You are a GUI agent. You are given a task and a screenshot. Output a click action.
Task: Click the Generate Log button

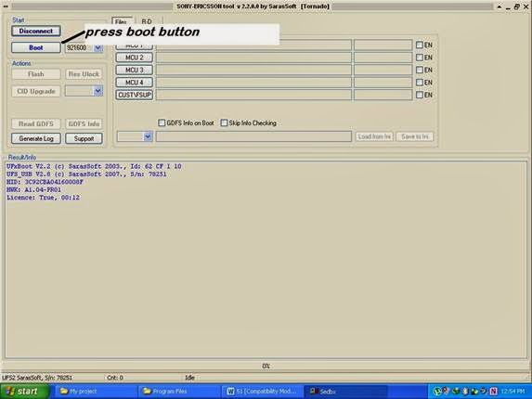coord(36,138)
